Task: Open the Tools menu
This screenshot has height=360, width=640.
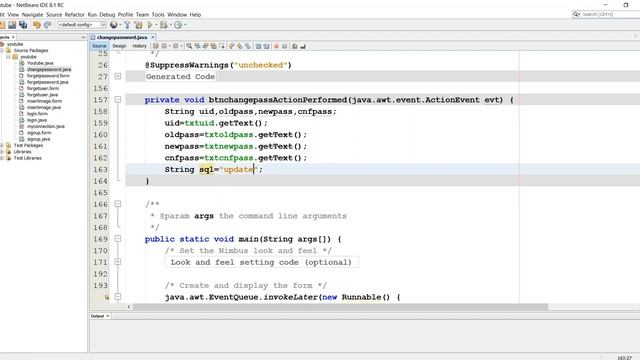Action: [158, 14]
